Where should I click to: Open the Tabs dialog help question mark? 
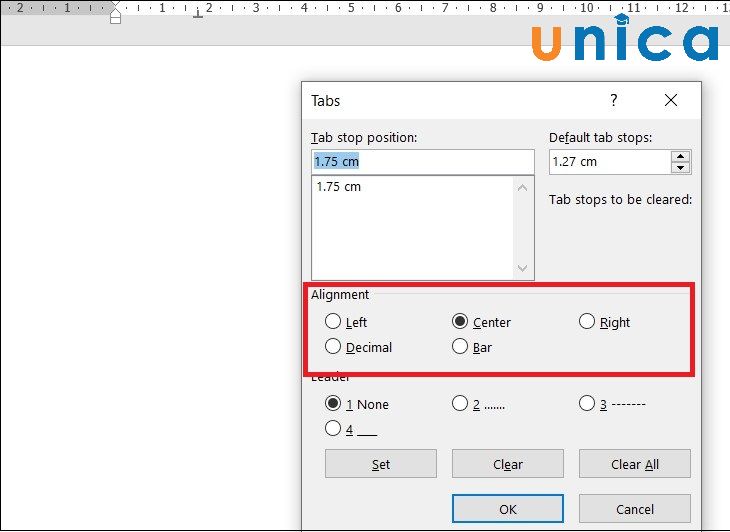[x=614, y=100]
